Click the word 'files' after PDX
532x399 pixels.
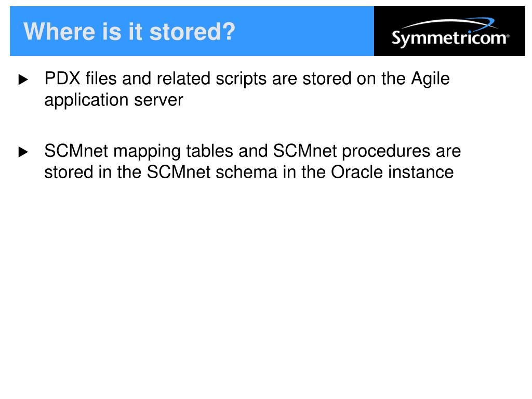(101, 78)
